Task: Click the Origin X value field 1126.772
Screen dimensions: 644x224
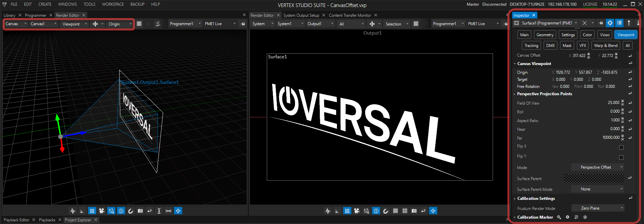Action: [x=563, y=72]
